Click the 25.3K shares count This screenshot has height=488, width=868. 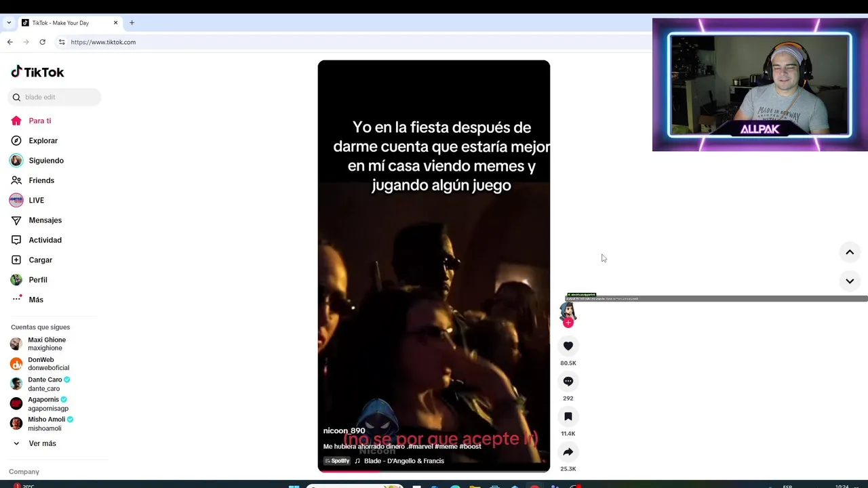(568, 469)
